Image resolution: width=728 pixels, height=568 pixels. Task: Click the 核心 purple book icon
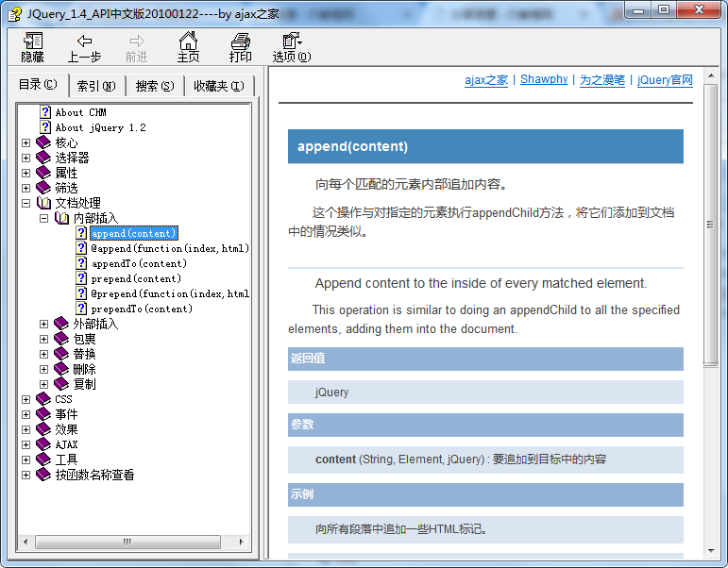tap(43, 142)
